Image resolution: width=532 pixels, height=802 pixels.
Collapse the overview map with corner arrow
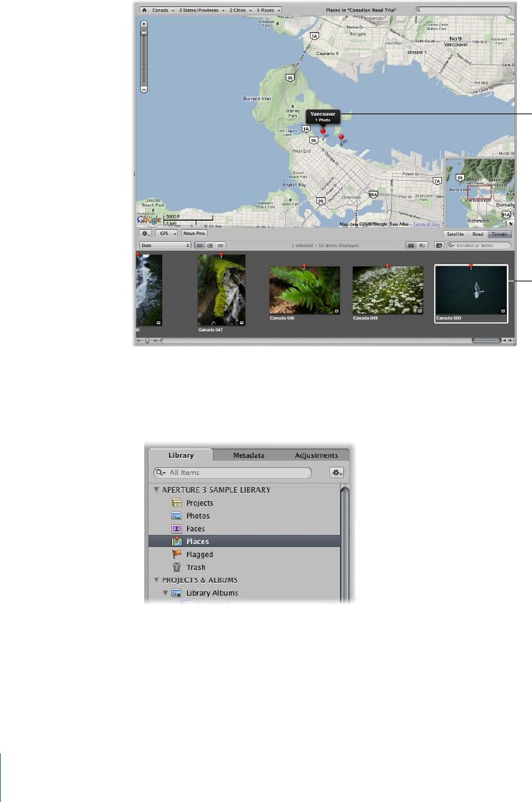click(509, 224)
